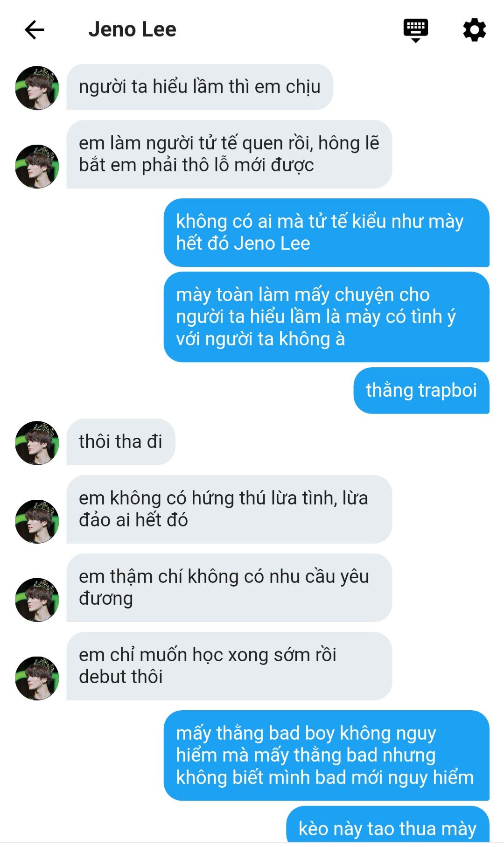The width and height of the screenshot is (504, 847).
Task: Tap avatar beside "em thậm chí" message
Action: [x=37, y=600]
